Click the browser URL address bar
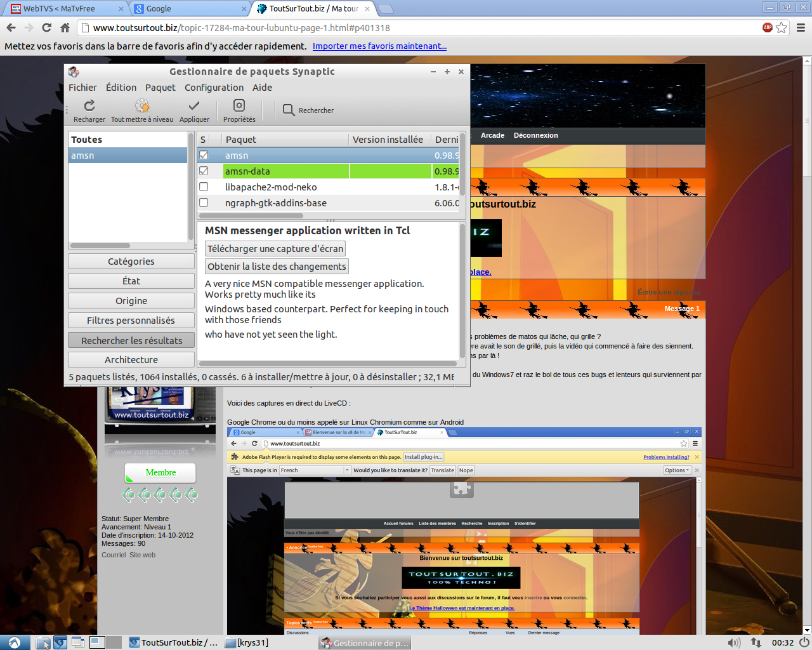 pos(419,27)
